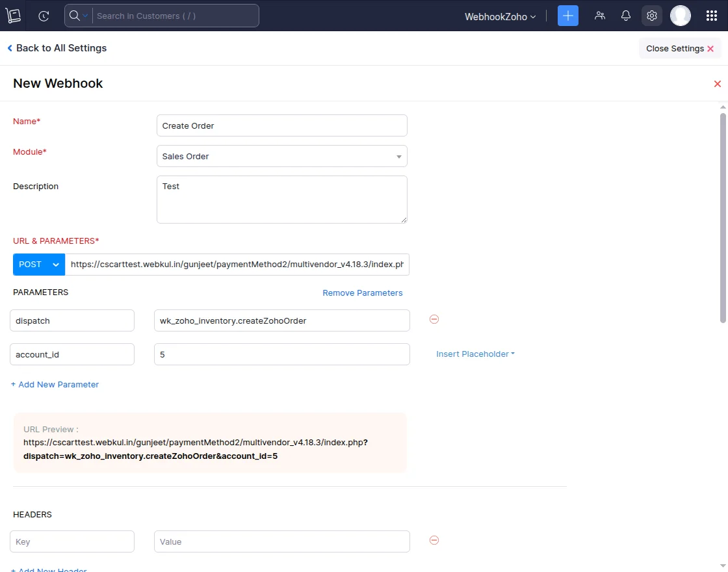Viewport: 728px width, 572px height.
Task: Open recent activity history icon
Action: click(x=44, y=16)
